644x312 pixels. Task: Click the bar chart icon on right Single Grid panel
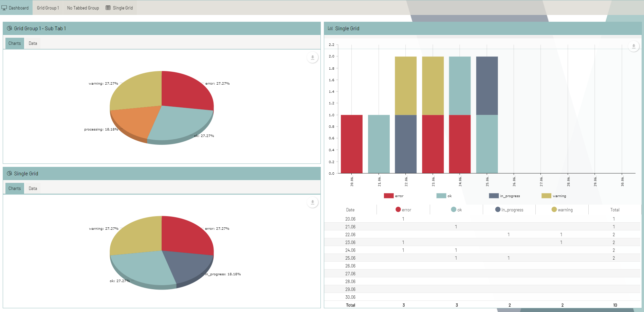point(330,29)
